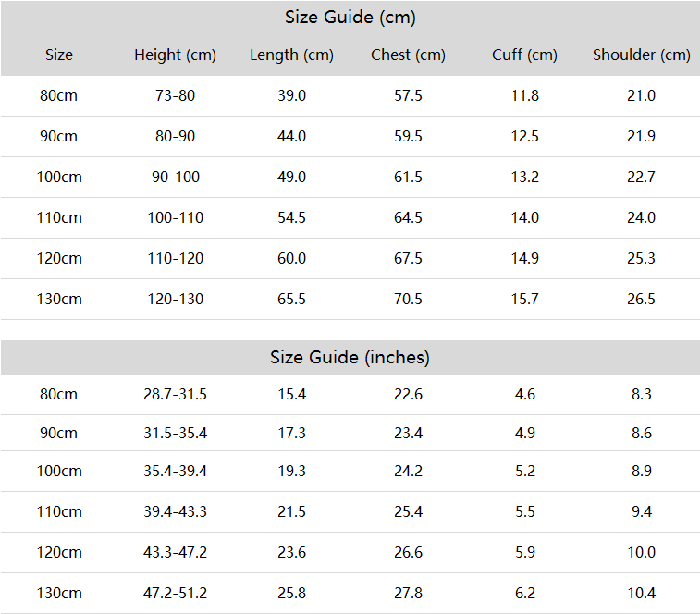Click the 10.0 shoulder inches value
The height and width of the screenshot is (614, 700).
pos(642,552)
